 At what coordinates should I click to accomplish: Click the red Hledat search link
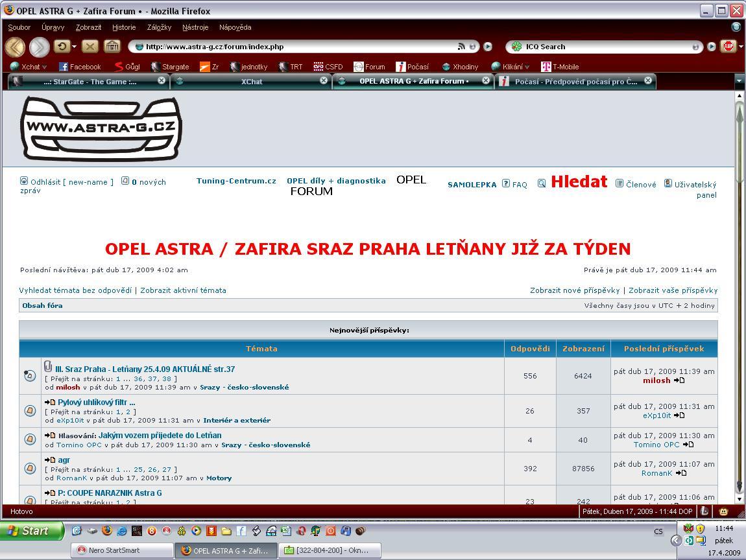pyautogui.click(x=579, y=182)
